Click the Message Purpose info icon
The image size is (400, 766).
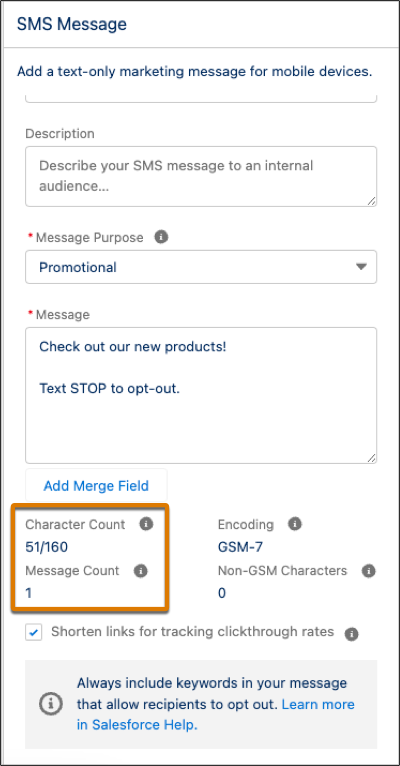tap(161, 237)
